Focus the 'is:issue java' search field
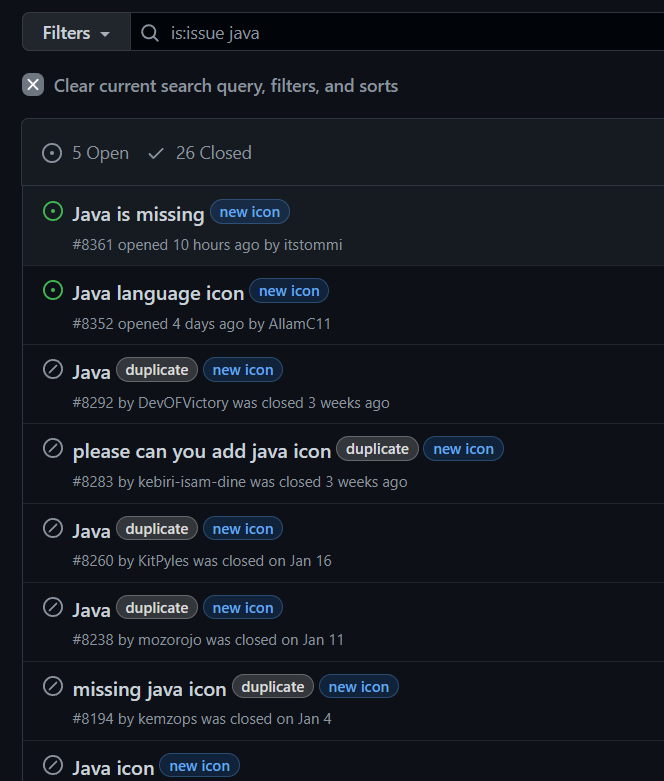Image resolution: width=664 pixels, height=781 pixels. [x=397, y=33]
